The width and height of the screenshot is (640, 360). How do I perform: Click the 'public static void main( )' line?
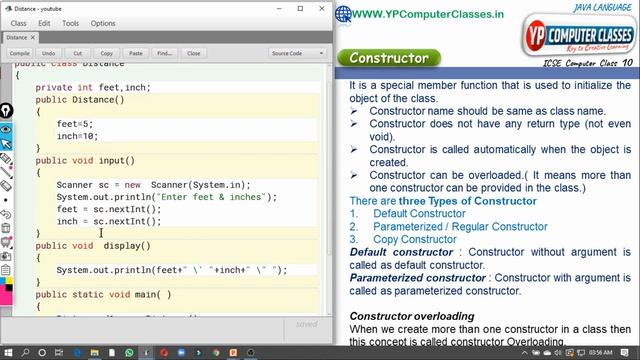click(103, 294)
